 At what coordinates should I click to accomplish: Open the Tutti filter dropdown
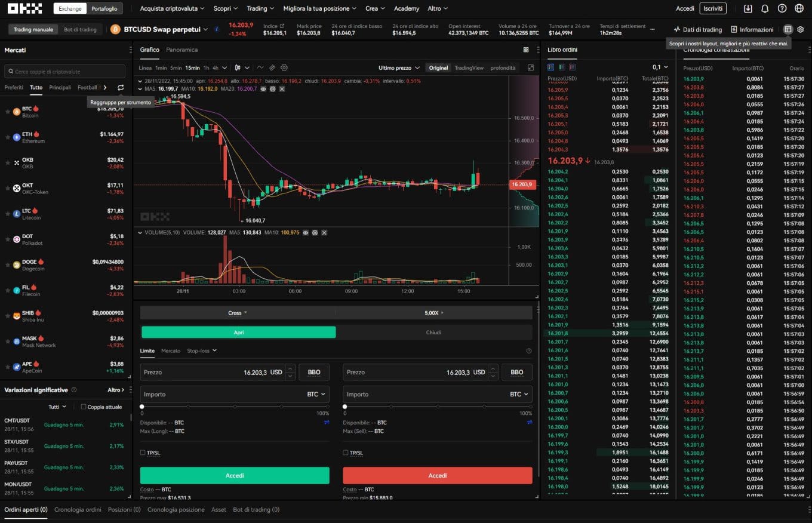(x=57, y=407)
